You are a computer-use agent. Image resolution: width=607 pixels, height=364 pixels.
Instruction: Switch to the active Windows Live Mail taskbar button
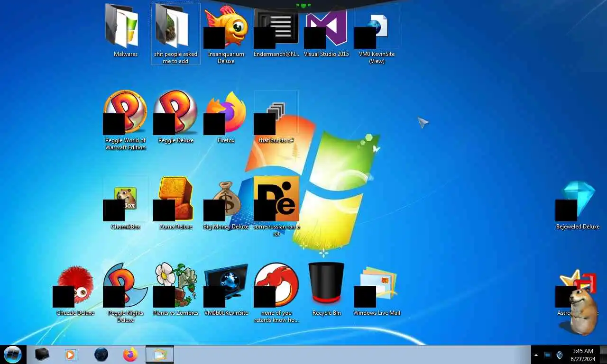pos(160,354)
